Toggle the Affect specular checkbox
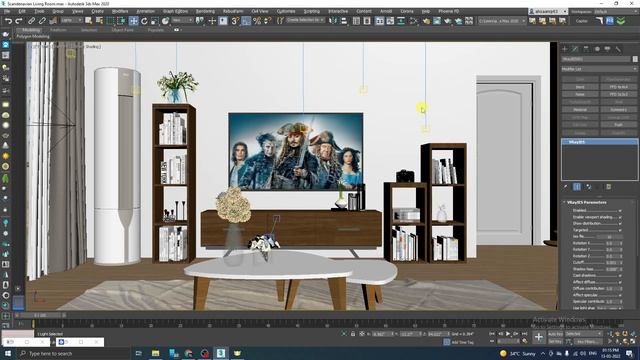The width and height of the screenshot is (640, 360). coord(620,295)
